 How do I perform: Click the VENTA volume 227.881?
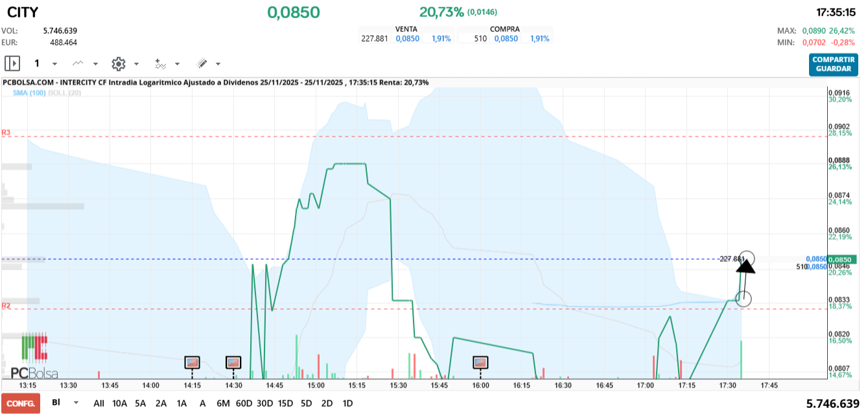(375, 39)
